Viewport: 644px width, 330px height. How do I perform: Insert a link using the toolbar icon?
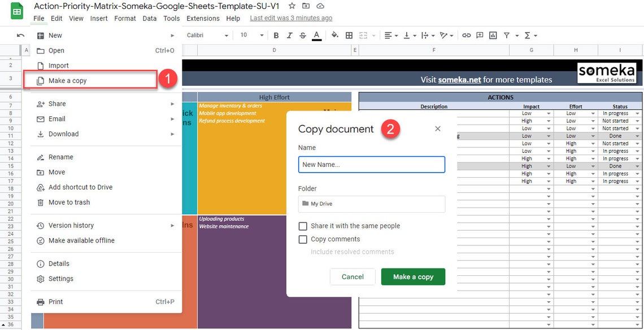466,35
